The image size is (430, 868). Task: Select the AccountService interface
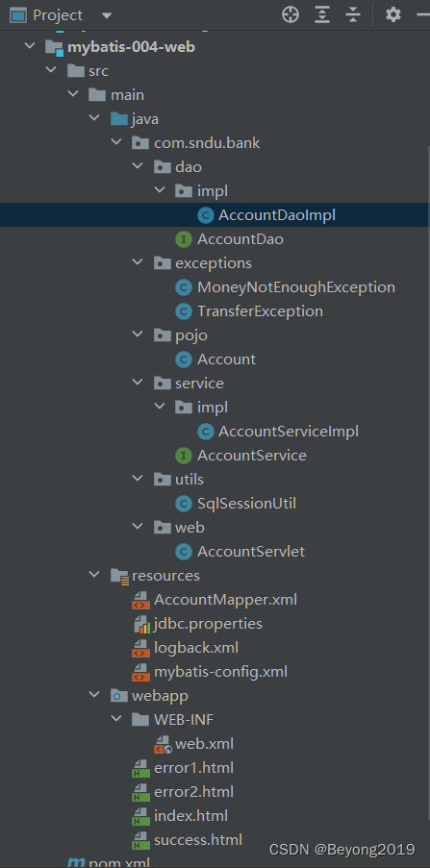[252, 456]
